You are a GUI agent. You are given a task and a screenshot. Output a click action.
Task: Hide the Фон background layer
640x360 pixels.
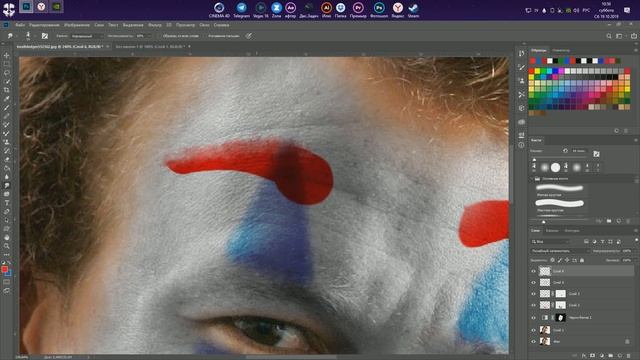(x=533, y=341)
